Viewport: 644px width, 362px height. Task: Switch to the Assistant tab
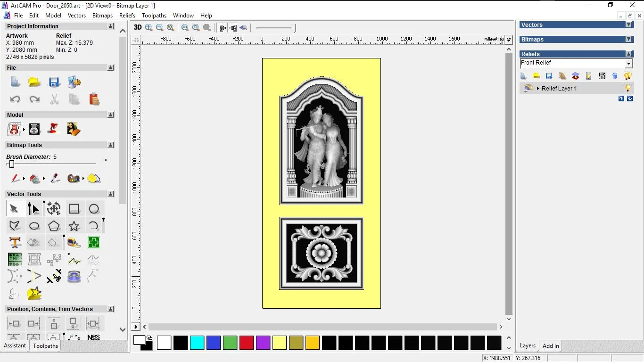coord(15,346)
